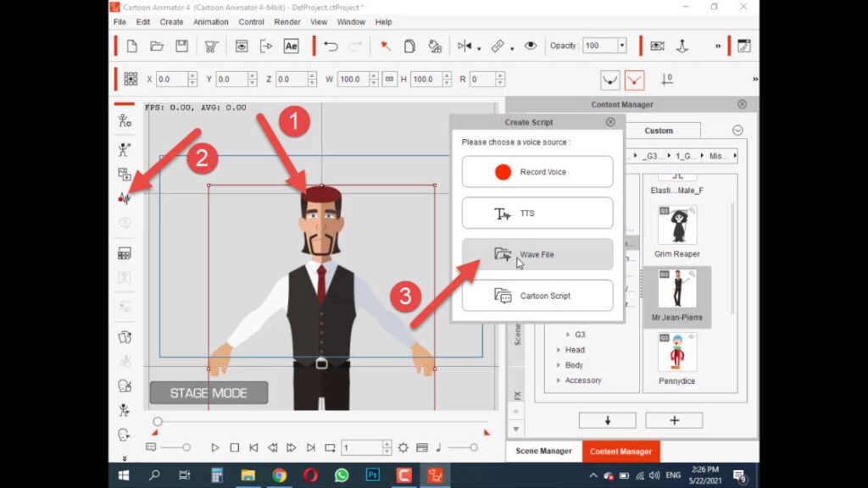
Task: Click the link tool icon
Action: (497, 46)
